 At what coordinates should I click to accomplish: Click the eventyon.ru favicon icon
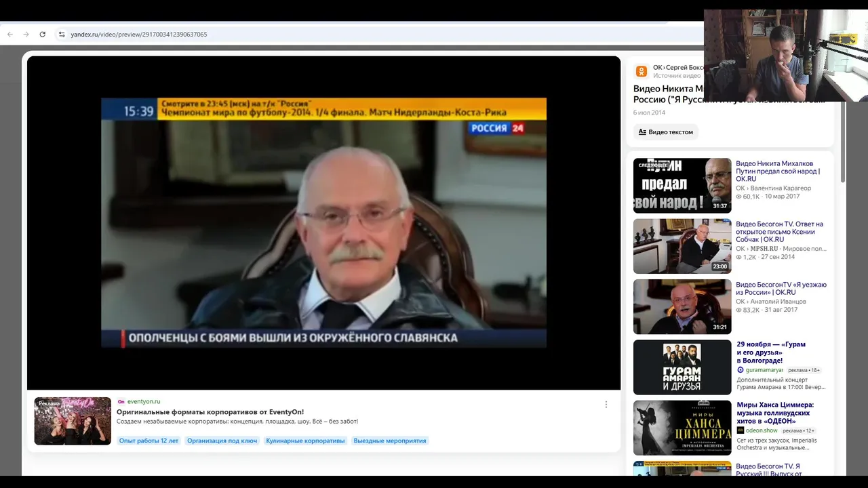point(121,402)
